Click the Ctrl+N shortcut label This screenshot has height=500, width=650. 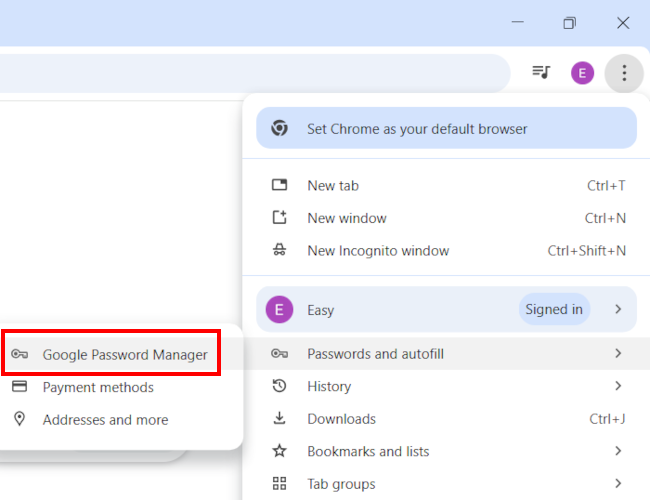[605, 218]
